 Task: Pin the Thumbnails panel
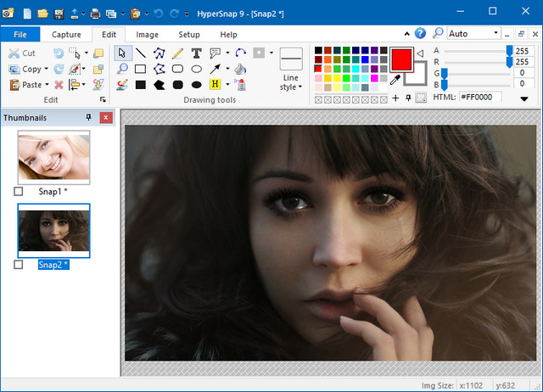point(89,118)
